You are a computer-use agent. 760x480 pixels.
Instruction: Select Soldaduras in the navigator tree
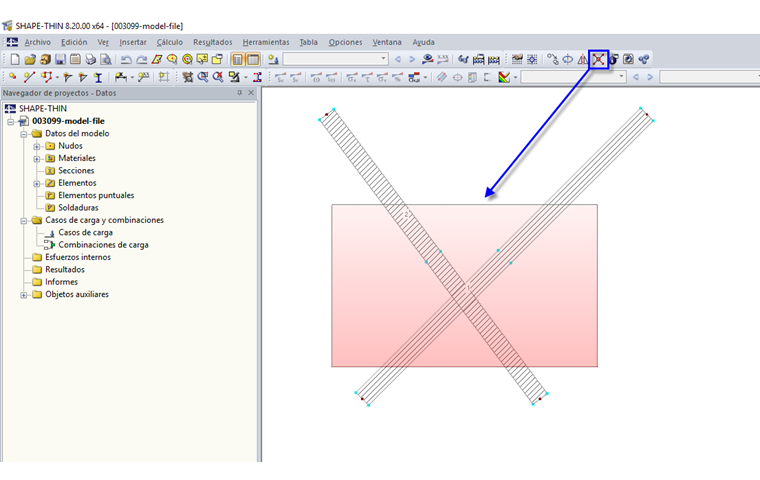coord(78,208)
